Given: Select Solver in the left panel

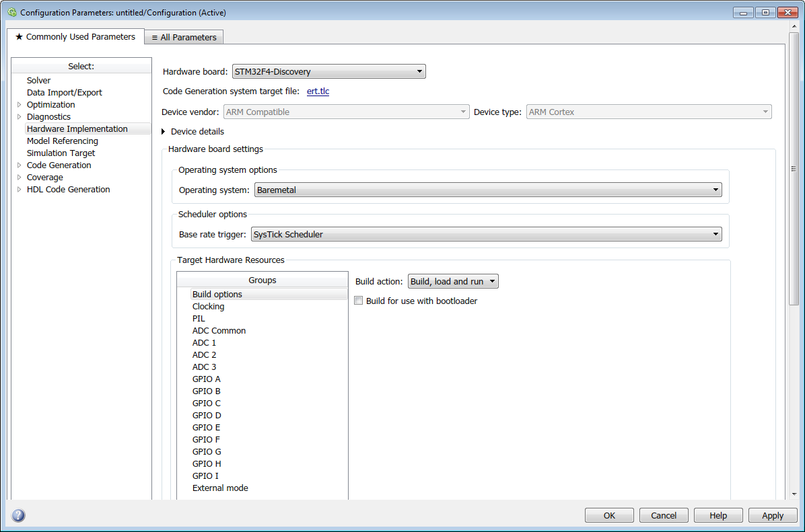Looking at the screenshot, I should click(x=38, y=80).
